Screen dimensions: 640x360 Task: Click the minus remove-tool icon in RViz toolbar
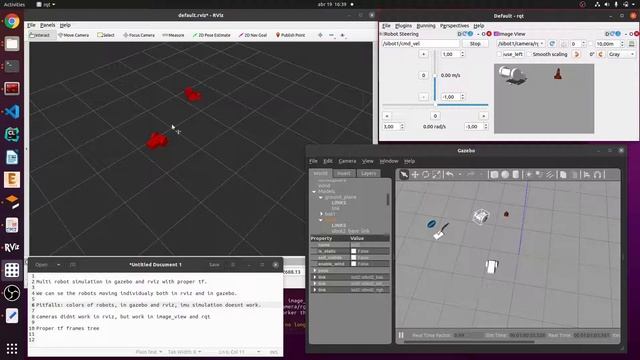click(331, 35)
